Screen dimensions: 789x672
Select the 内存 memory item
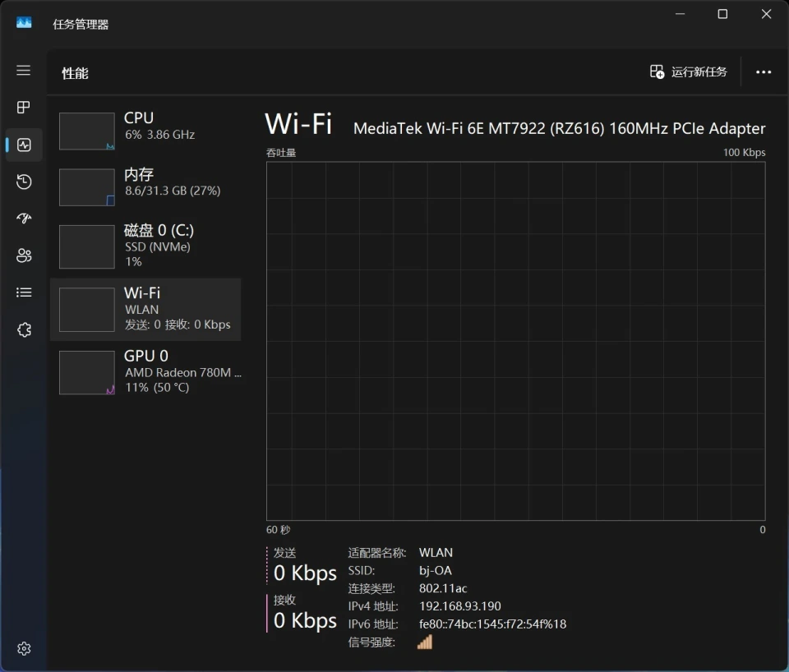coord(145,187)
